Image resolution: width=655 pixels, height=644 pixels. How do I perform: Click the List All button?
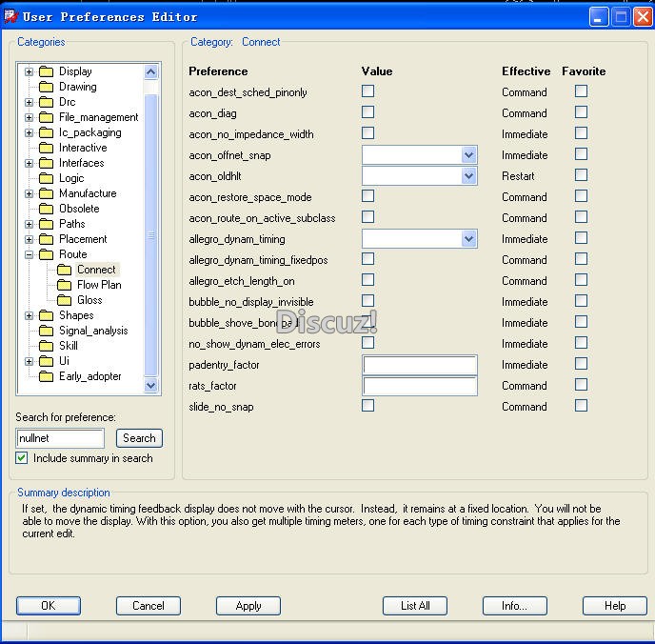(415, 606)
